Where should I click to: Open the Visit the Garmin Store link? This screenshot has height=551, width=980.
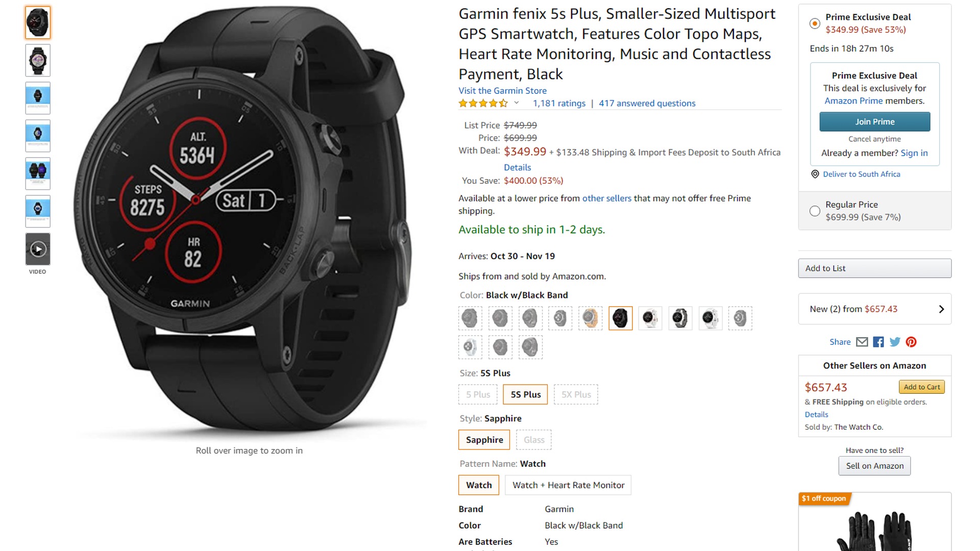tap(502, 91)
